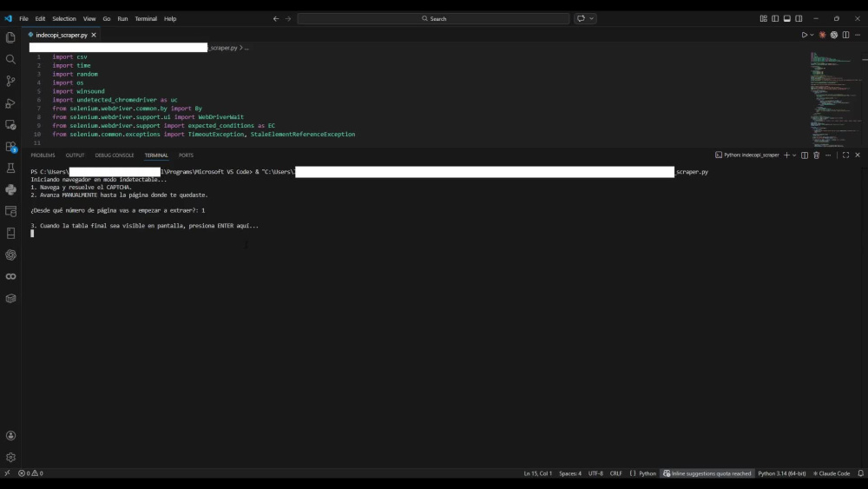Open the Edit menu
The image size is (868, 489).
point(41,18)
